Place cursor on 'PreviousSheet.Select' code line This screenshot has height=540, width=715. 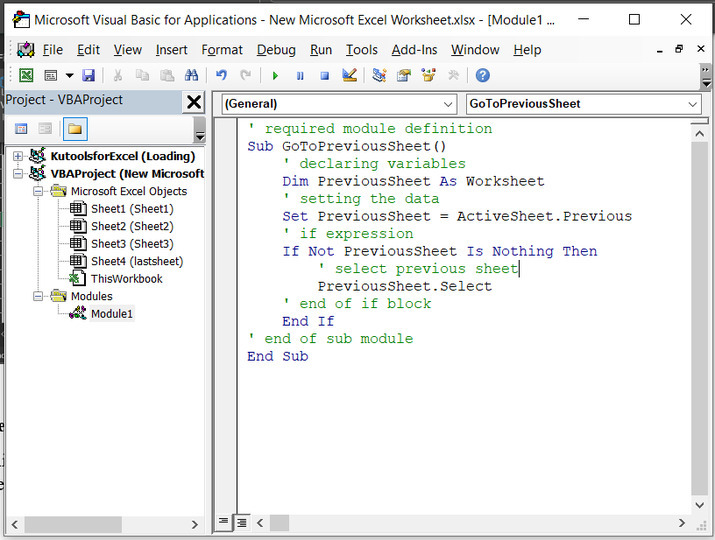coord(404,286)
